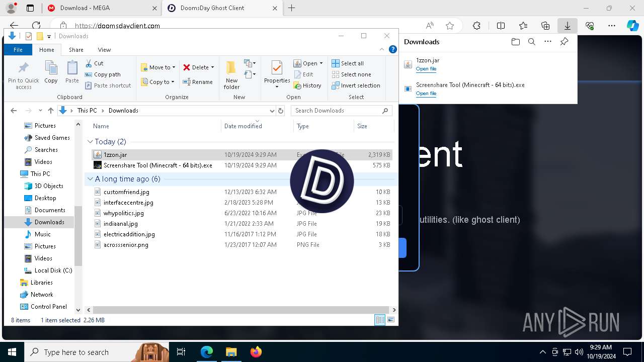This screenshot has height=362, width=644.
Task: Click Invert selection
Action: pyautogui.click(x=356, y=85)
